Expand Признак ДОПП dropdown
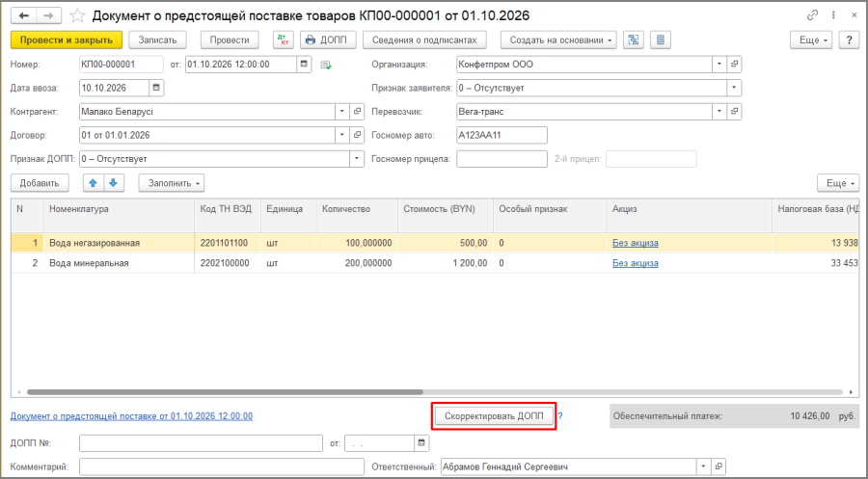 point(357,159)
